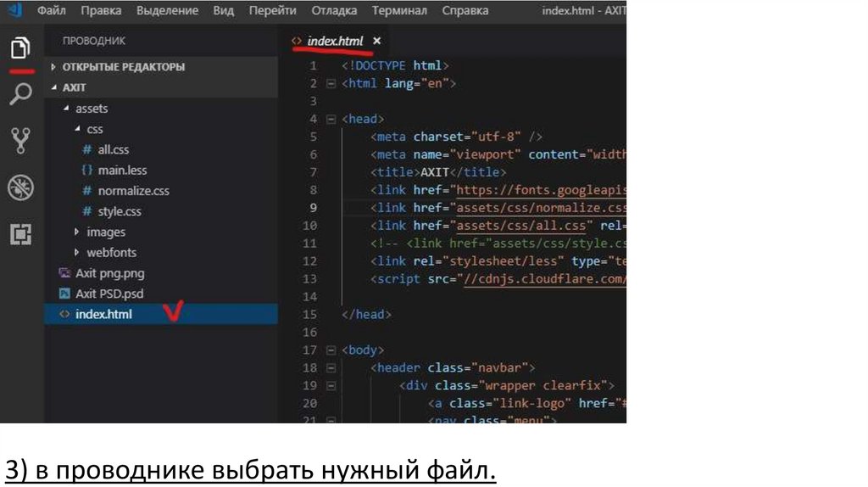The width and height of the screenshot is (868, 487).
Task: Expand the images folder
Action: point(105,232)
